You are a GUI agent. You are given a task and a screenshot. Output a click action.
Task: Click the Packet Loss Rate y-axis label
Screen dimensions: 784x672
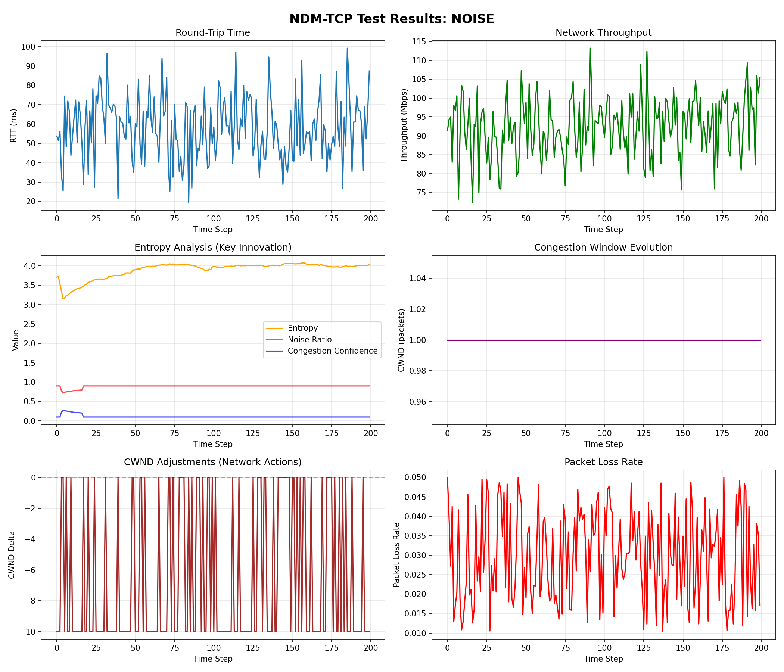click(396, 555)
